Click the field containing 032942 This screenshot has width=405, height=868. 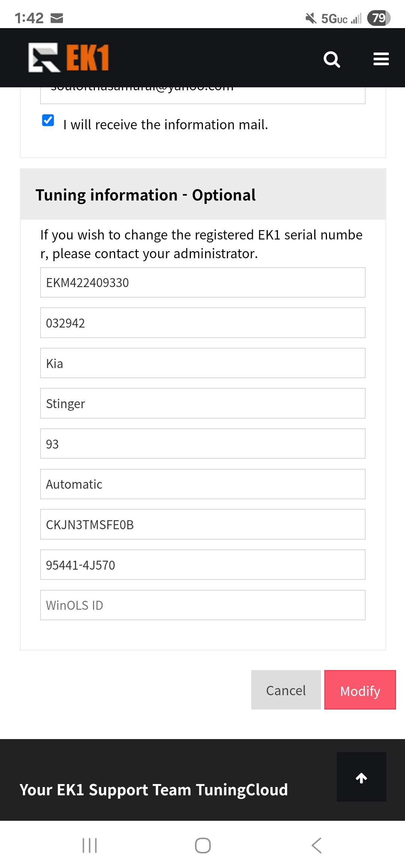point(203,323)
